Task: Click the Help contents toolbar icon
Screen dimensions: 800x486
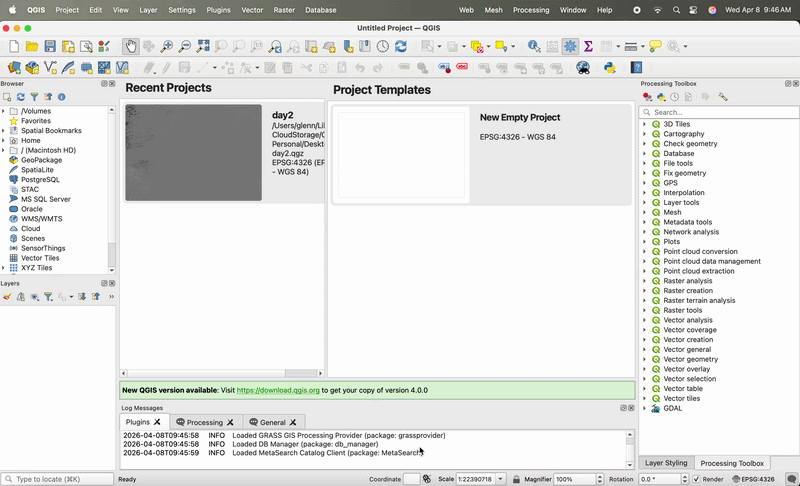Action: pyautogui.click(x=636, y=68)
